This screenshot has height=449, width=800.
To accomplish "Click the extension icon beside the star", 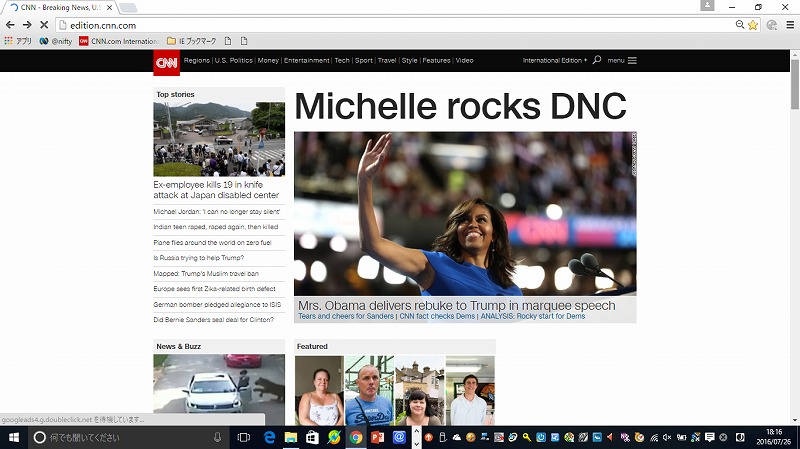I will click(771, 24).
